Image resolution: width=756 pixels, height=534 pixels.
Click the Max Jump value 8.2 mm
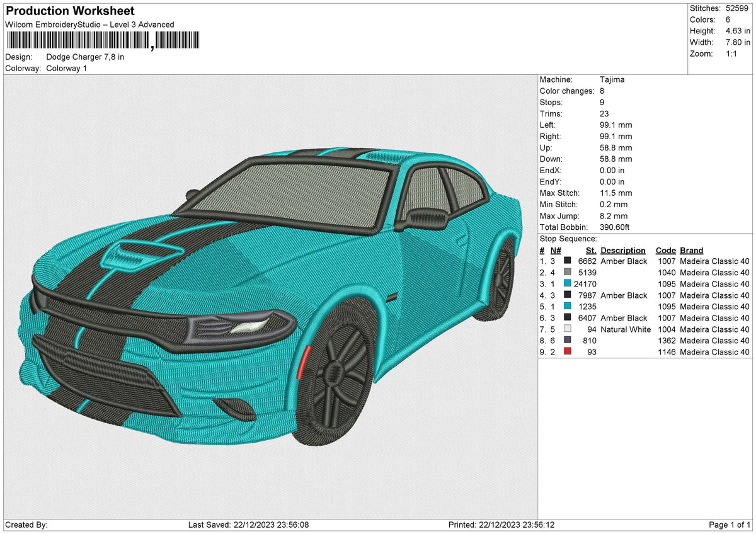(614, 216)
